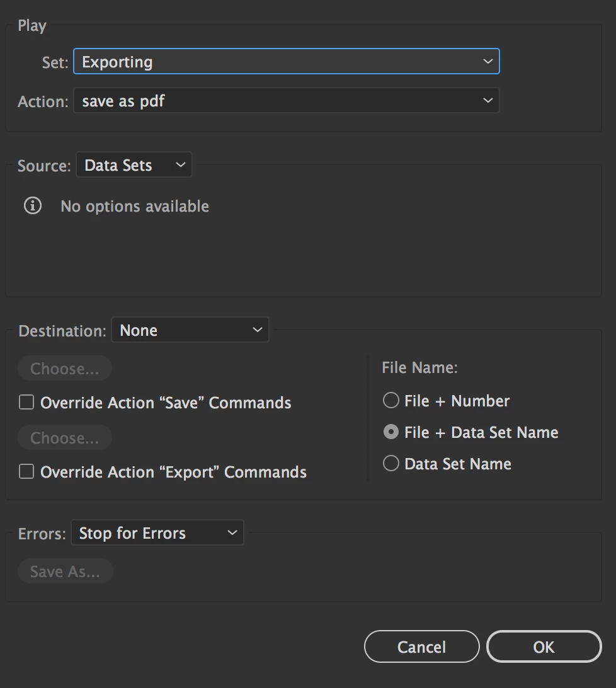This screenshot has height=688, width=616.
Task: Select the File + Number radio option
Action: pos(391,401)
